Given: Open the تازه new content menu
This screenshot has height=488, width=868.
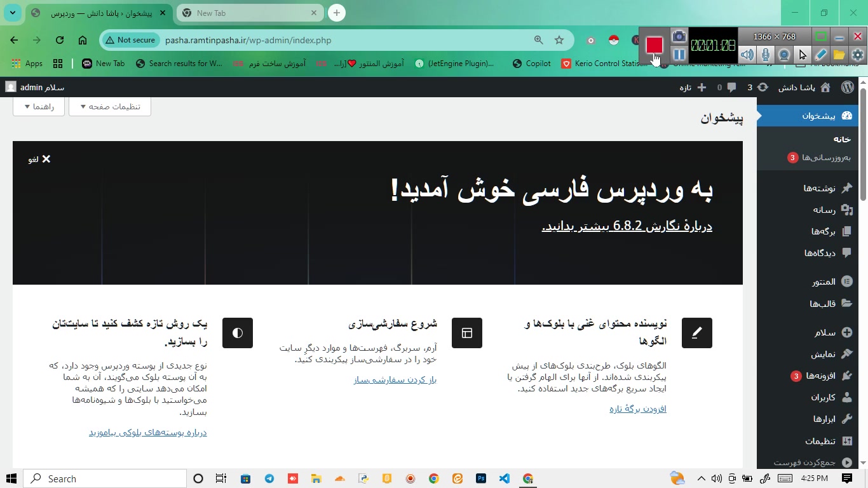Looking at the screenshot, I should coord(693,87).
